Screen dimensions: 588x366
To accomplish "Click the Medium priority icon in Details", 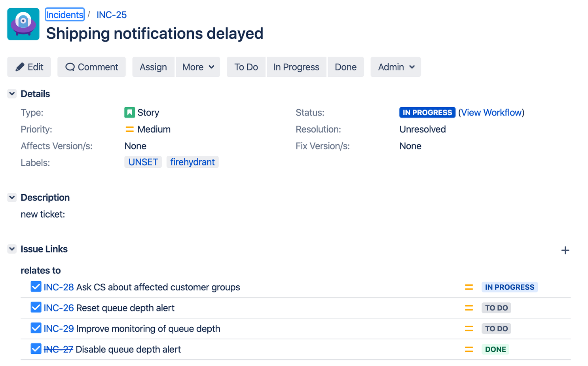I will [x=129, y=129].
